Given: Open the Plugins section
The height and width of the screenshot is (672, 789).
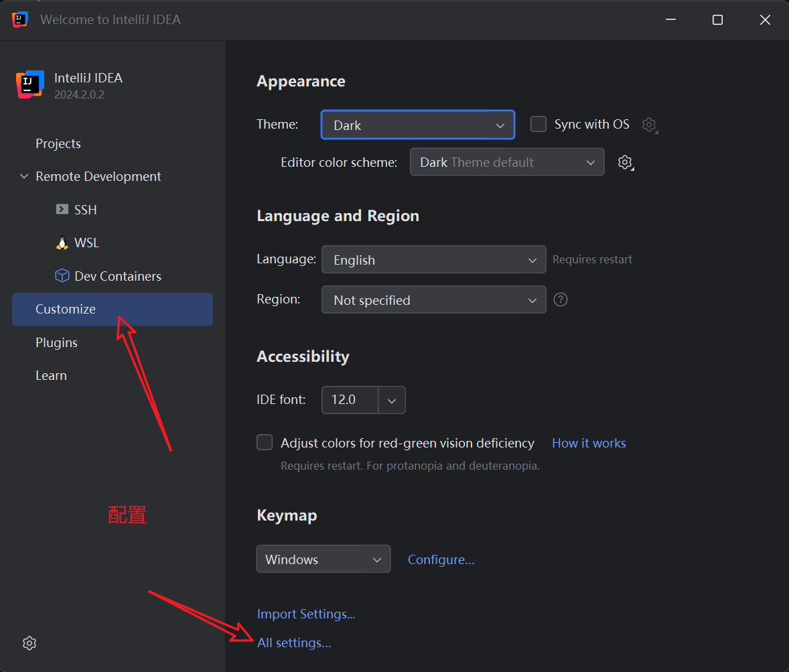Looking at the screenshot, I should point(56,342).
